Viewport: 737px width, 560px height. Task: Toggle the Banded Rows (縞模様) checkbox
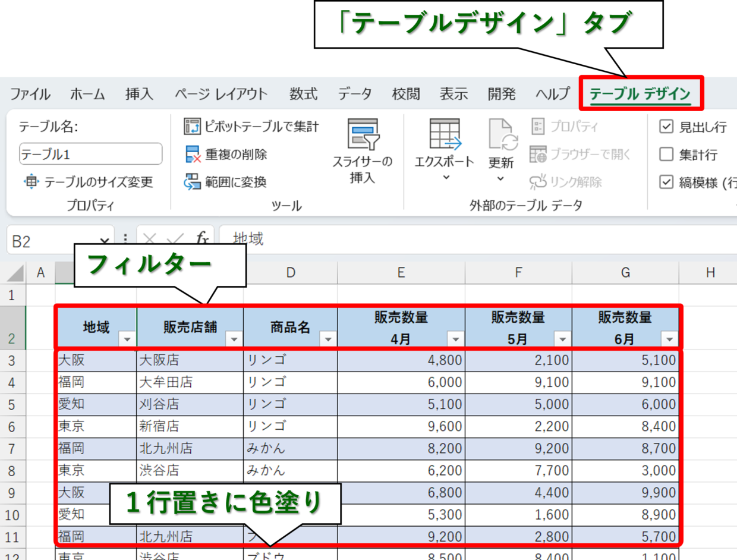tap(666, 182)
